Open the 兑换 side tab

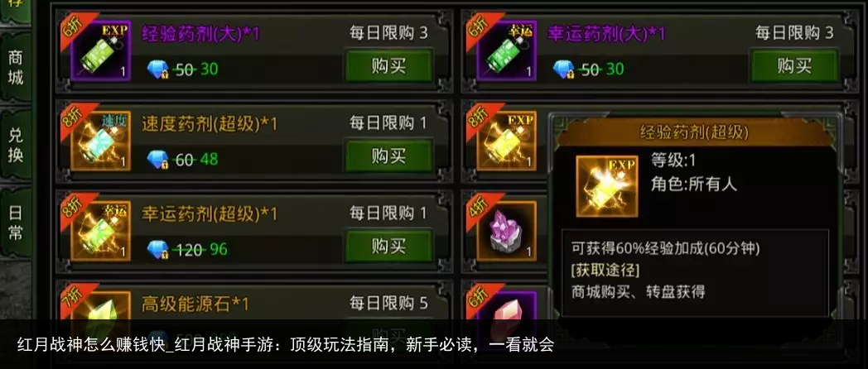(x=16, y=145)
